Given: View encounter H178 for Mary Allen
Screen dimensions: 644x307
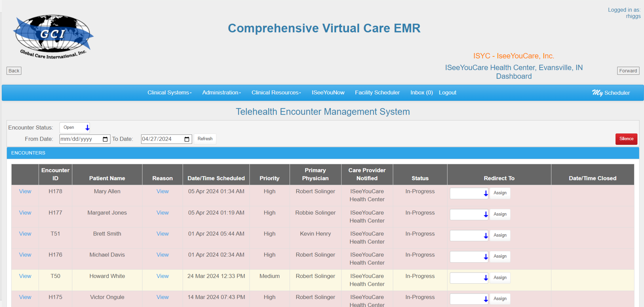Looking at the screenshot, I should point(25,191).
